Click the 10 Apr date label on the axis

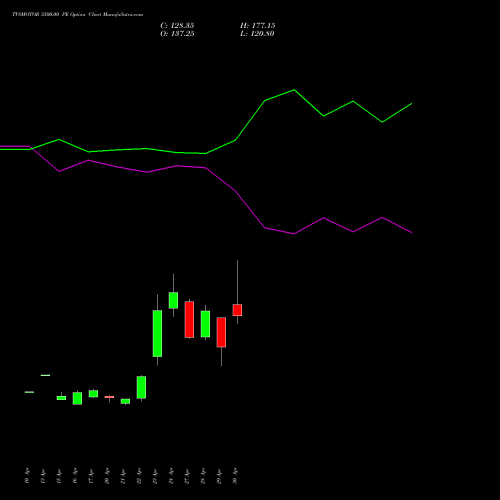tap(27, 476)
